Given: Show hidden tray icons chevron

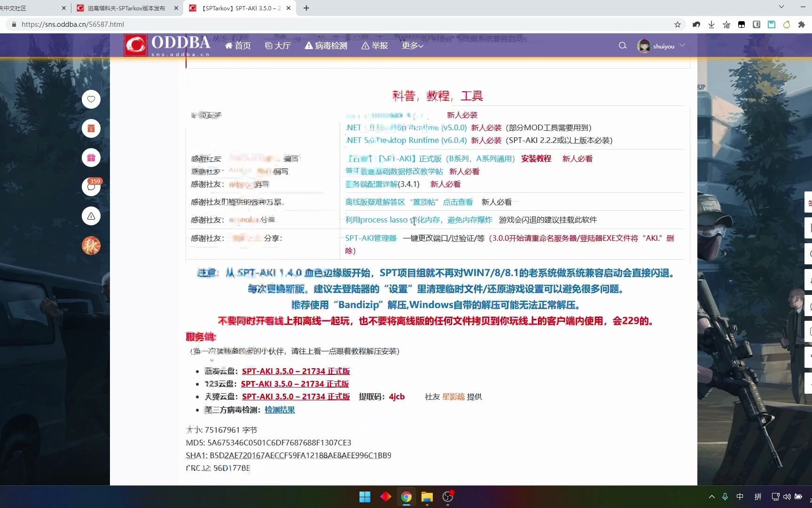Looking at the screenshot, I should pyautogui.click(x=712, y=497).
